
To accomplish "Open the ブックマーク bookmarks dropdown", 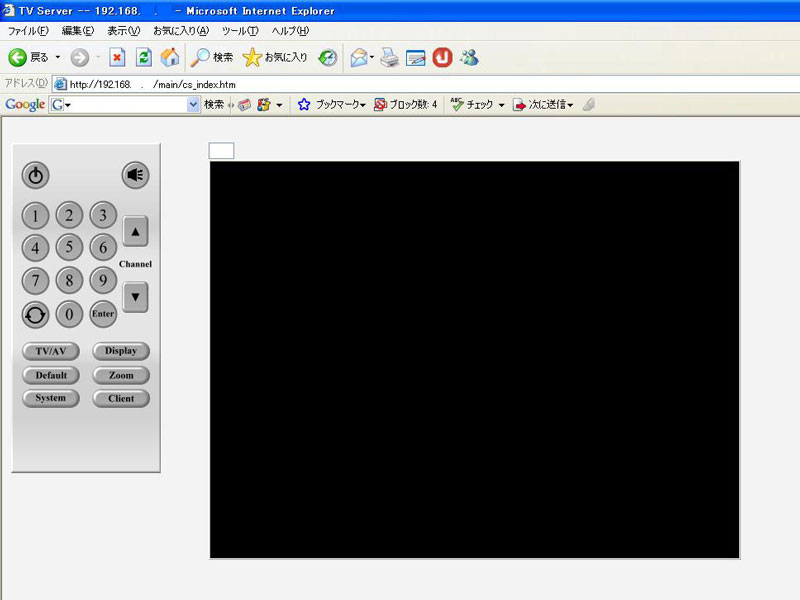I will 332,105.
